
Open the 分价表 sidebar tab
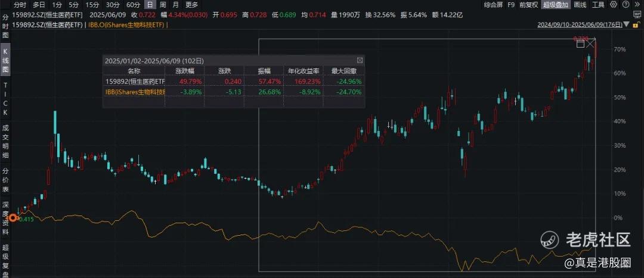(x=5, y=180)
